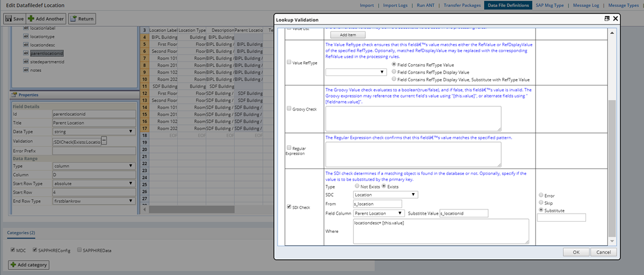Click the Error Prefix input field
The width and height of the screenshot is (644, 275).
(94, 151)
